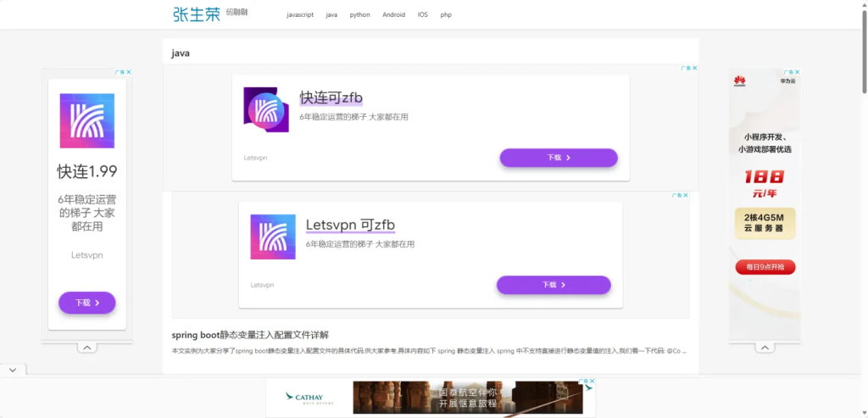Close the Huawei cloud right sidebar ad
The height and width of the screenshot is (418, 868).
tap(798, 72)
